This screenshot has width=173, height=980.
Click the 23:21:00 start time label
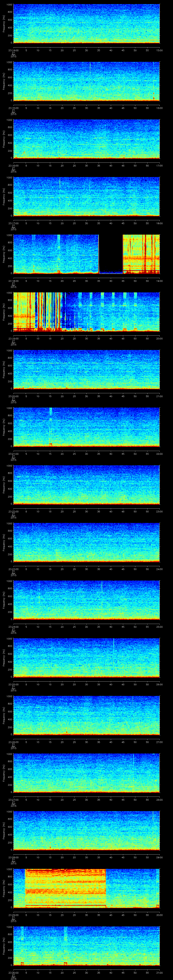(x=13, y=454)
